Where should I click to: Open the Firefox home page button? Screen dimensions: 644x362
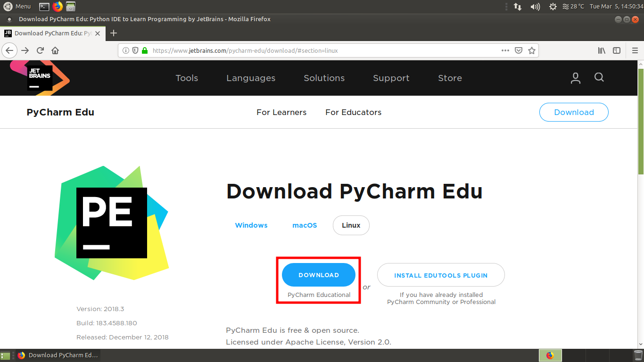(55, 50)
